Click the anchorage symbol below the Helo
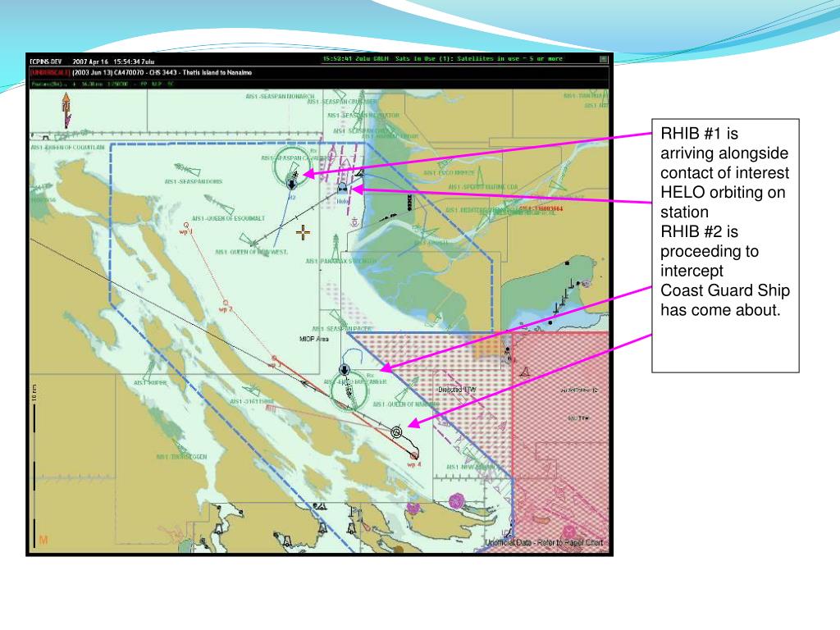Viewport: 840px width, 630px height. pos(354,221)
